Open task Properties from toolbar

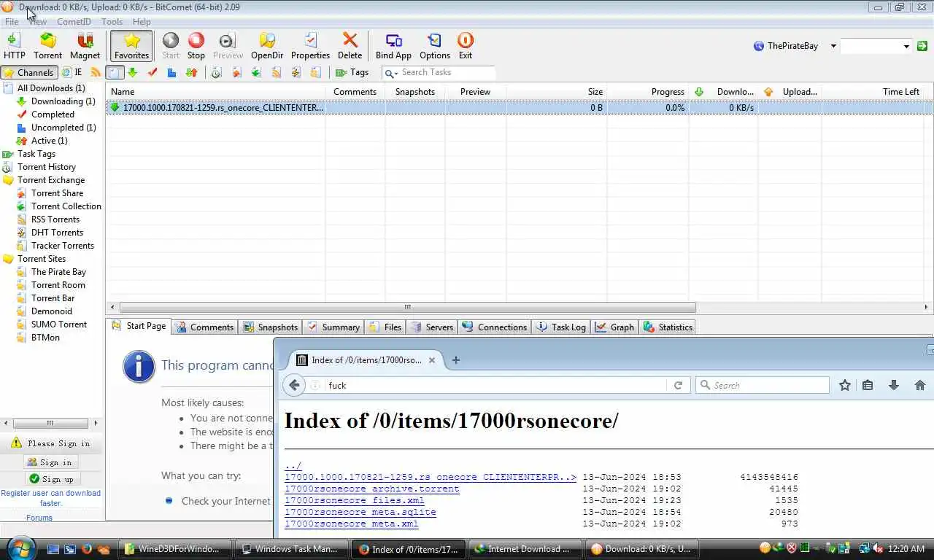pos(310,46)
